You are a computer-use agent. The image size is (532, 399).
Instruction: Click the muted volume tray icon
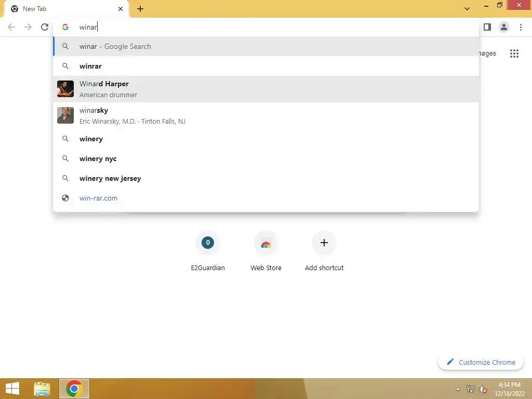coord(483,389)
